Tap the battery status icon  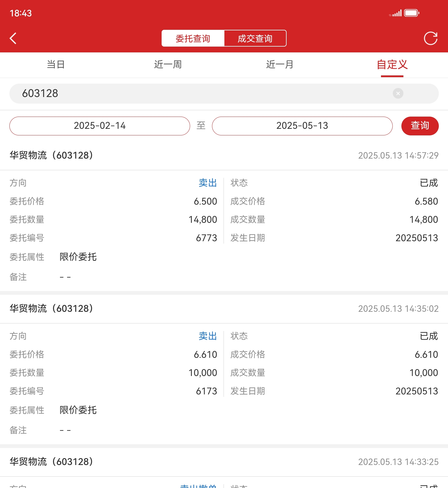coord(412,13)
